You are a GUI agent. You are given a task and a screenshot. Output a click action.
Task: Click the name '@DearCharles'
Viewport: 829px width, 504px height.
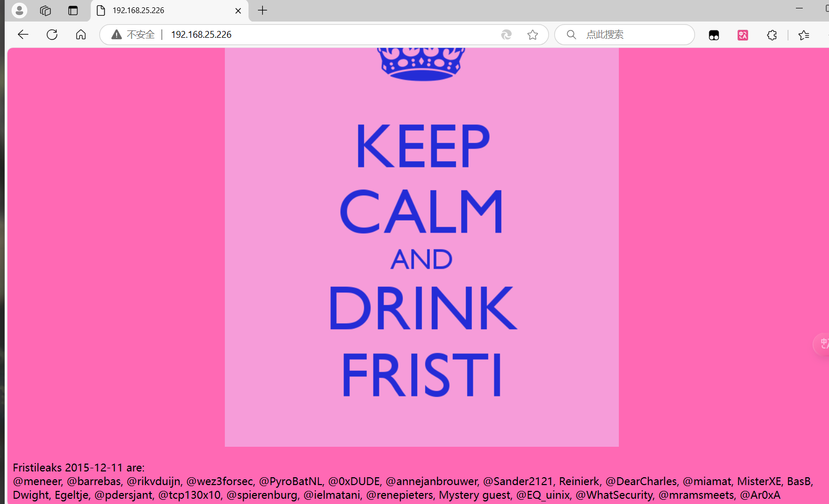[x=641, y=481]
